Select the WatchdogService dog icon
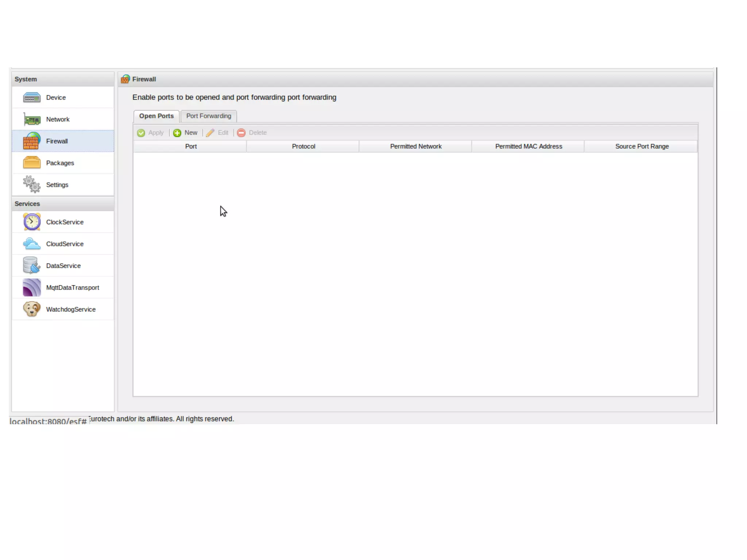Viewport: 747px width, 560px height. (32, 309)
